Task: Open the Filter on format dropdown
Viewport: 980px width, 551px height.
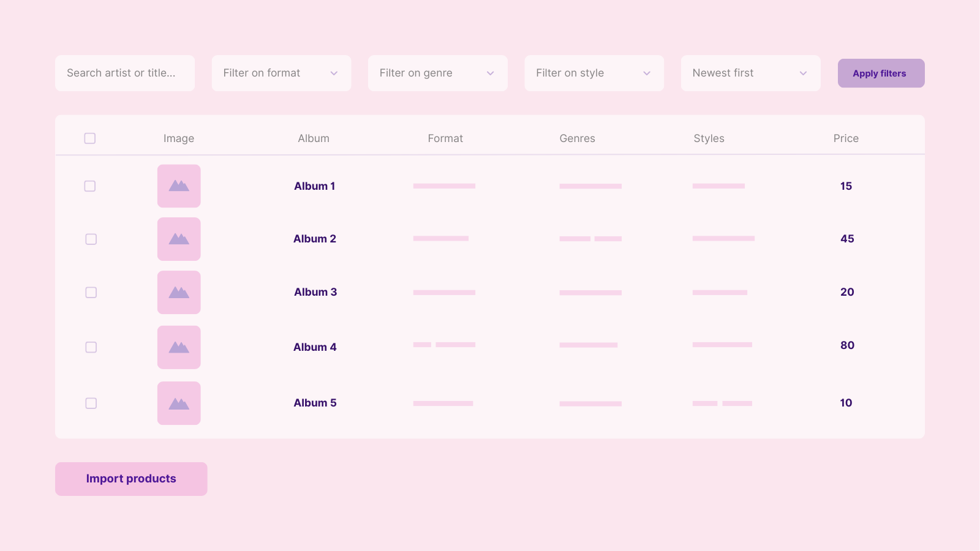Action: (x=281, y=73)
